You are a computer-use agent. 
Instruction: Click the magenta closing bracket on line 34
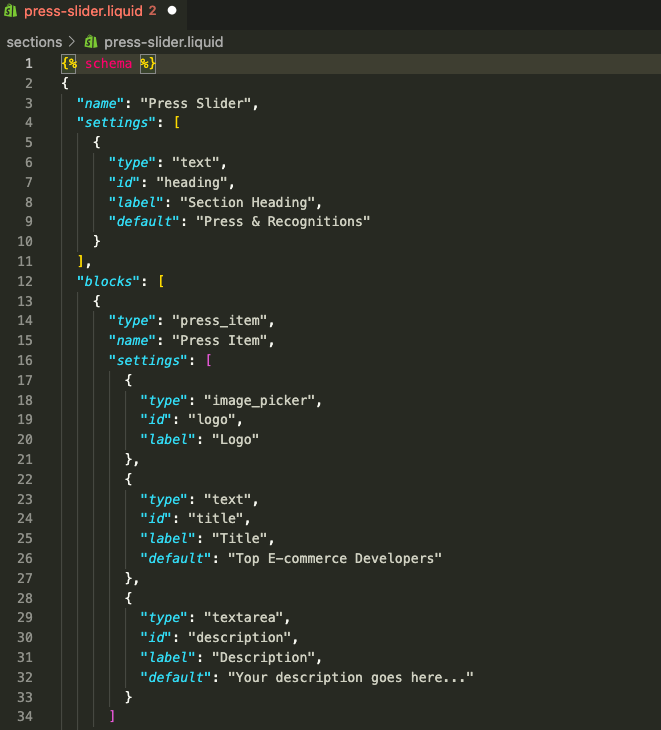(x=112, y=716)
